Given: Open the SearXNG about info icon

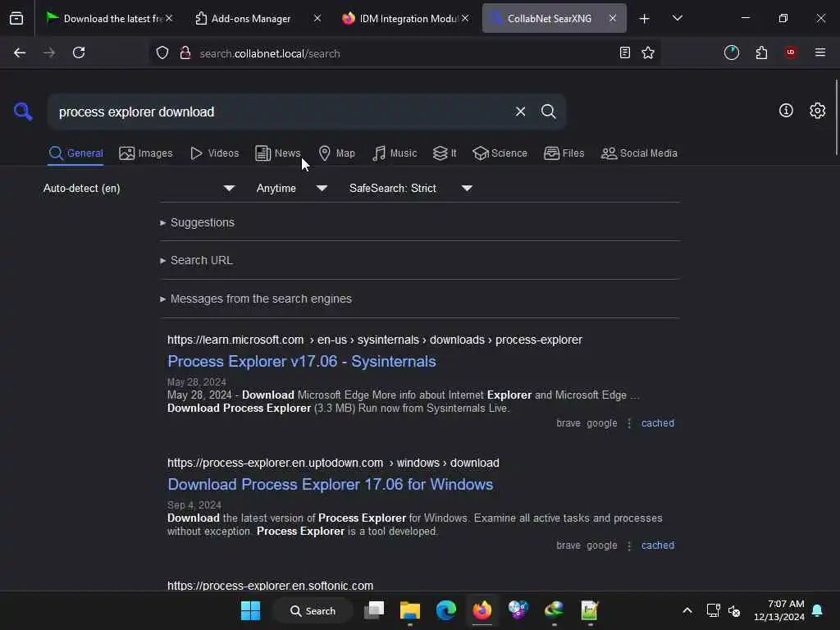Looking at the screenshot, I should pyautogui.click(x=786, y=111).
